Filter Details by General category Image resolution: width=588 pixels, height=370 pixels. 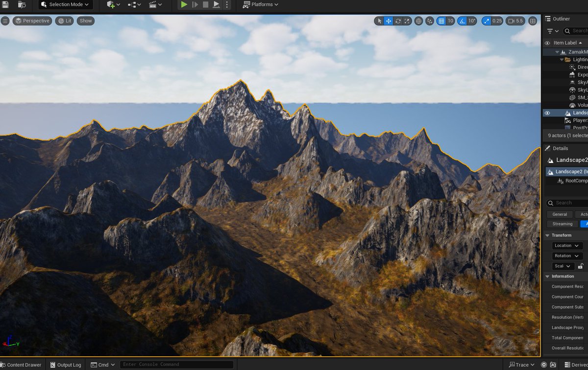click(x=560, y=214)
